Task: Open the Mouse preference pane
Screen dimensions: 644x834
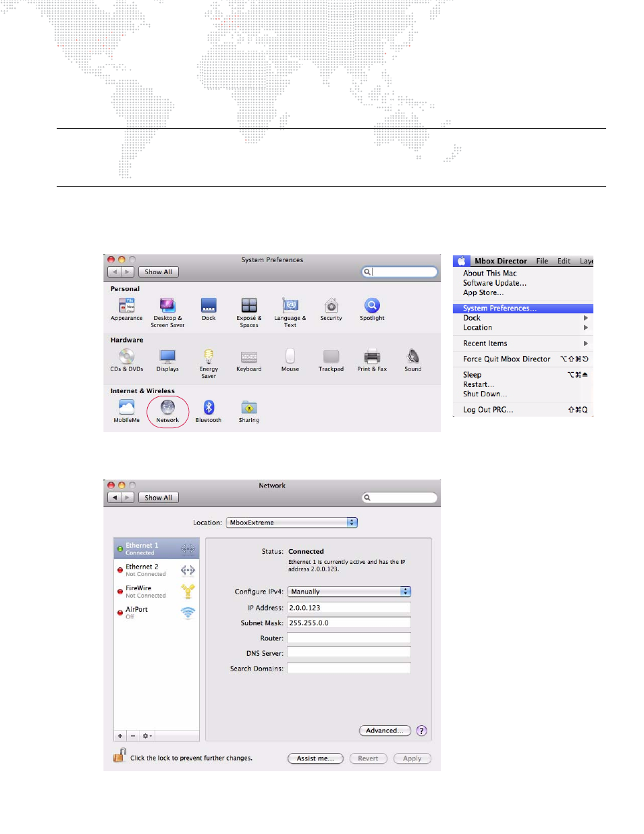Action: tap(290, 360)
